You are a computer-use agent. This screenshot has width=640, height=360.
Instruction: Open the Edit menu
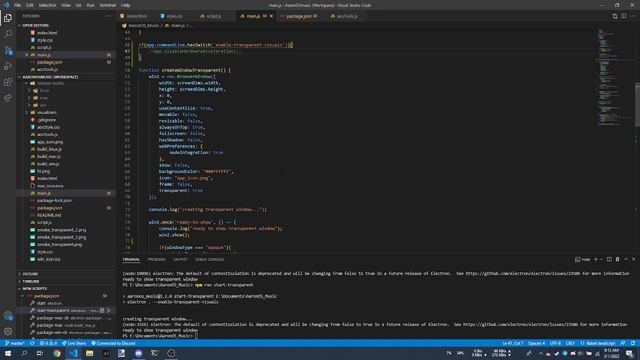click(29, 5)
